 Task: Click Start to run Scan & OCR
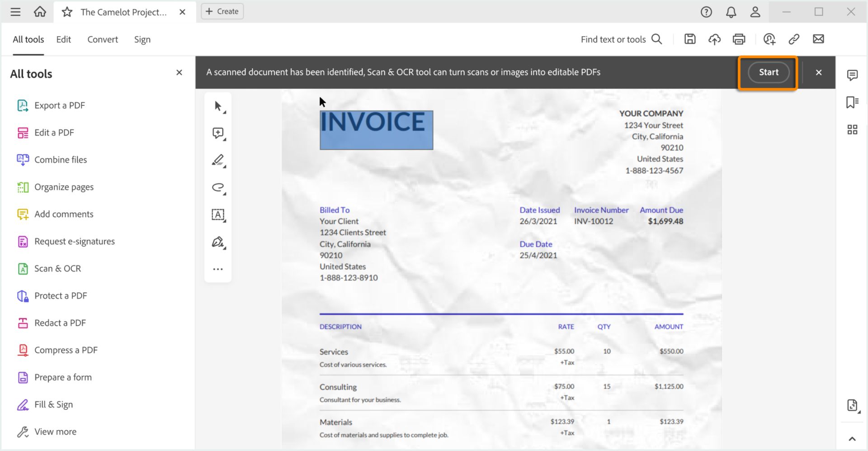tap(768, 72)
